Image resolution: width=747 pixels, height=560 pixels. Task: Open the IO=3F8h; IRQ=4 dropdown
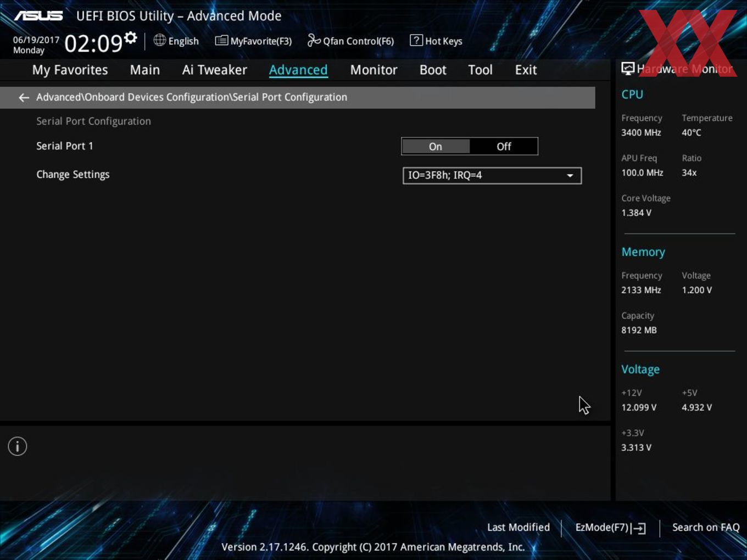[x=492, y=176]
